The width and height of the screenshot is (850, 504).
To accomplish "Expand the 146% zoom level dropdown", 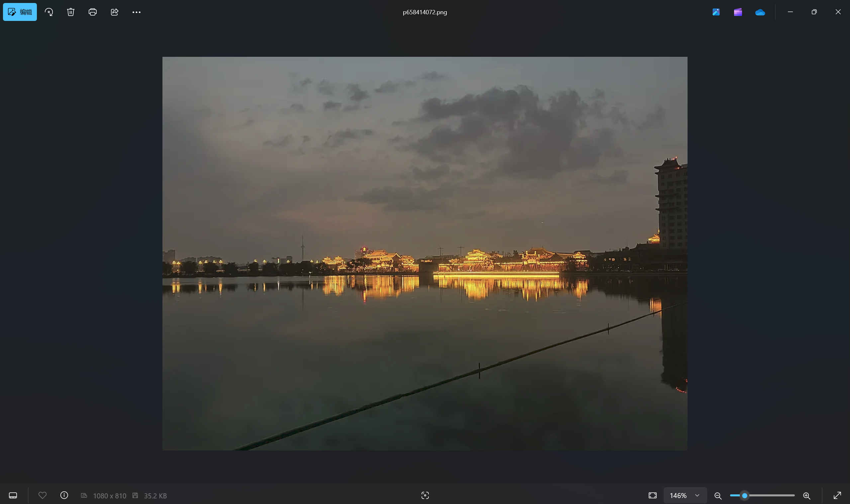I will [x=685, y=495].
